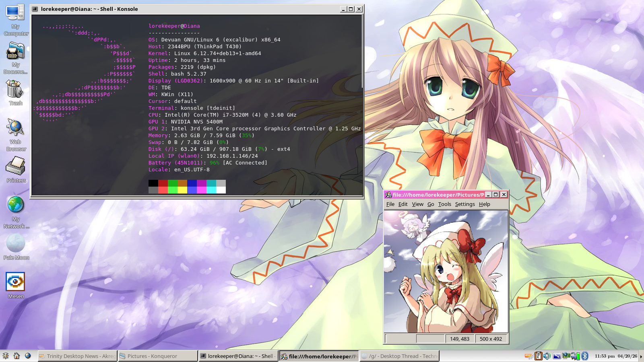This screenshot has width=644, height=362.
Task: Open the Go menu in image viewer
Action: [x=431, y=204]
